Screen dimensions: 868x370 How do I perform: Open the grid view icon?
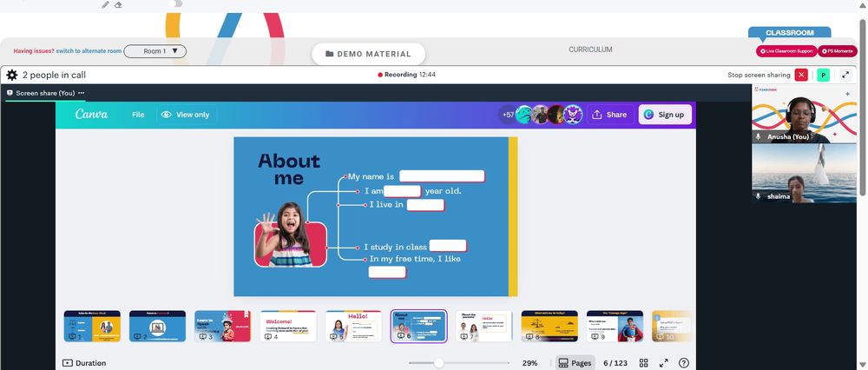644,363
